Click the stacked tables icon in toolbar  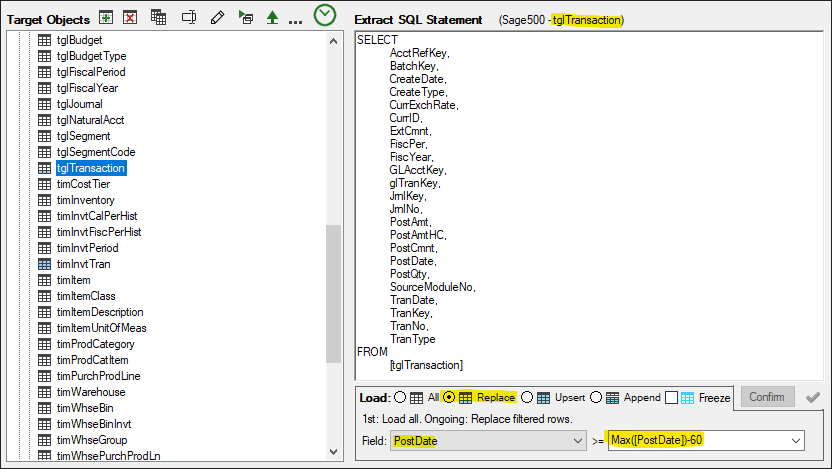pos(158,18)
